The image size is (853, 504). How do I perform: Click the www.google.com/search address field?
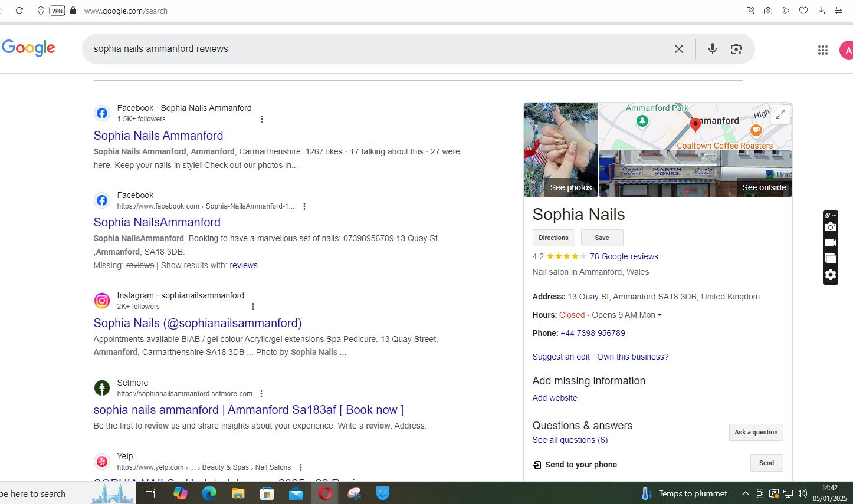pyautogui.click(x=126, y=11)
